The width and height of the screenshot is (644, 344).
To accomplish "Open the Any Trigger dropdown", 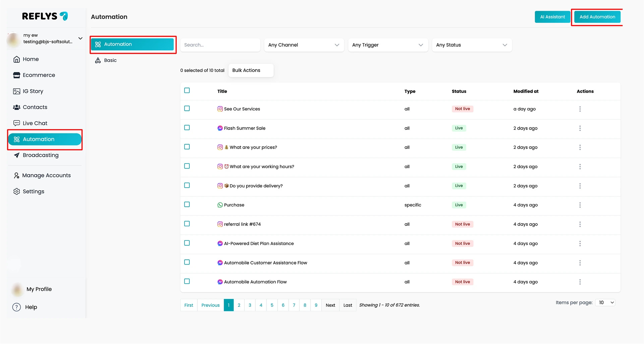I will click(x=388, y=45).
